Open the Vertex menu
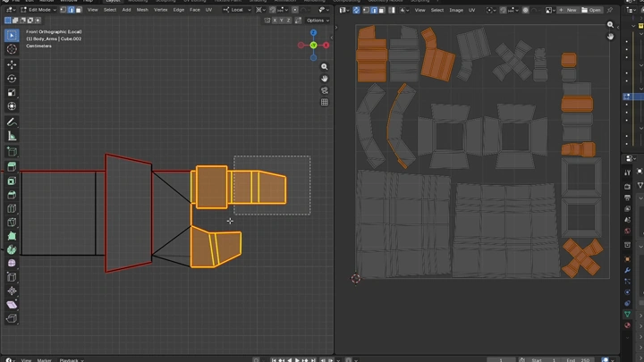This screenshot has height=362, width=644. 161,10
